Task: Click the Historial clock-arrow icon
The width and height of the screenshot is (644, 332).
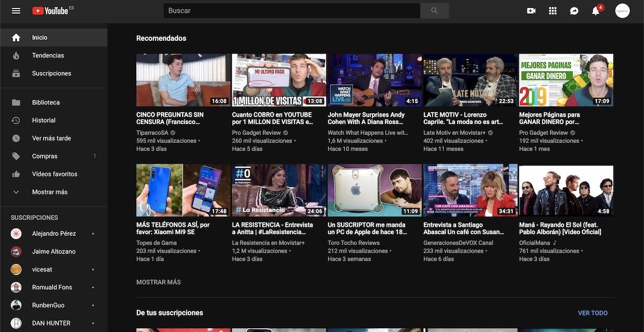Action: point(16,120)
